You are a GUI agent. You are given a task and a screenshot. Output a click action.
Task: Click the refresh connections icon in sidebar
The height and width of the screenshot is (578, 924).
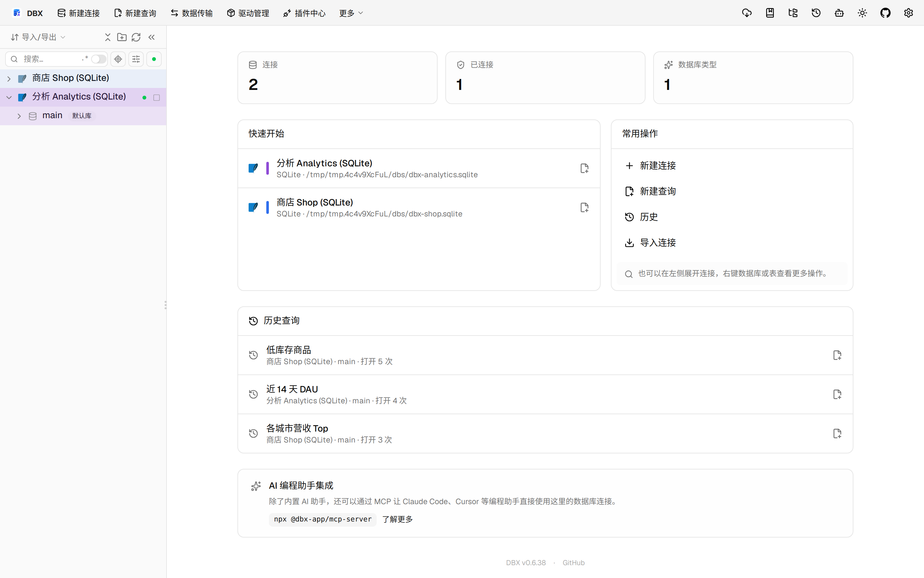click(x=136, y=37)
